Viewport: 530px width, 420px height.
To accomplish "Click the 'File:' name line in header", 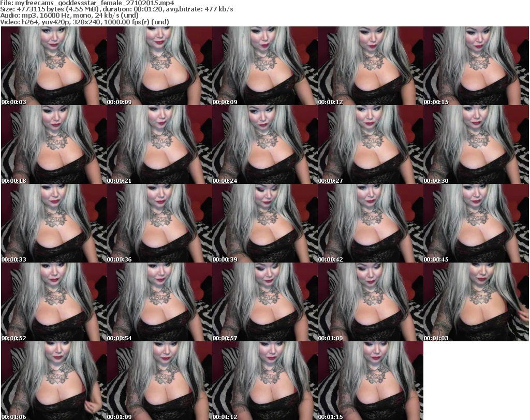I will pos(87,3).
